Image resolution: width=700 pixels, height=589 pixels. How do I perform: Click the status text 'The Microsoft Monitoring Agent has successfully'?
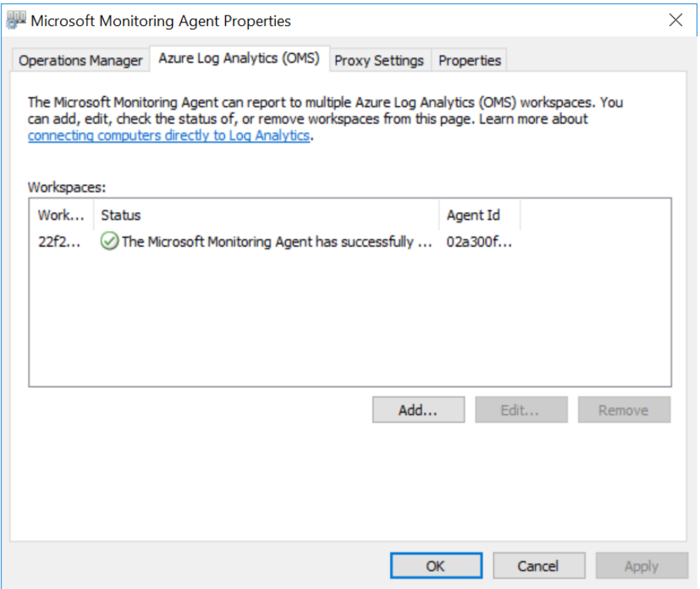pos(268,241)
